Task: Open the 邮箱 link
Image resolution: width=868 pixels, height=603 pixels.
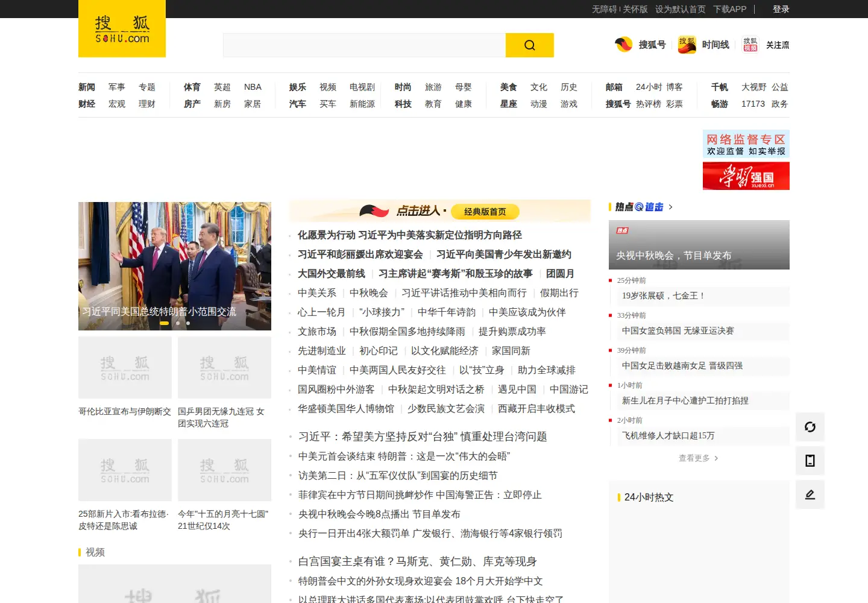Action: click(x=614, y=87)
